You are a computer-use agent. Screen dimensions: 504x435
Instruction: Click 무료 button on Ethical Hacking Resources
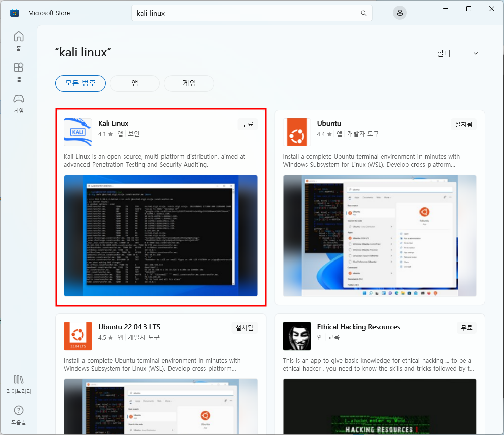click(467, 328)
